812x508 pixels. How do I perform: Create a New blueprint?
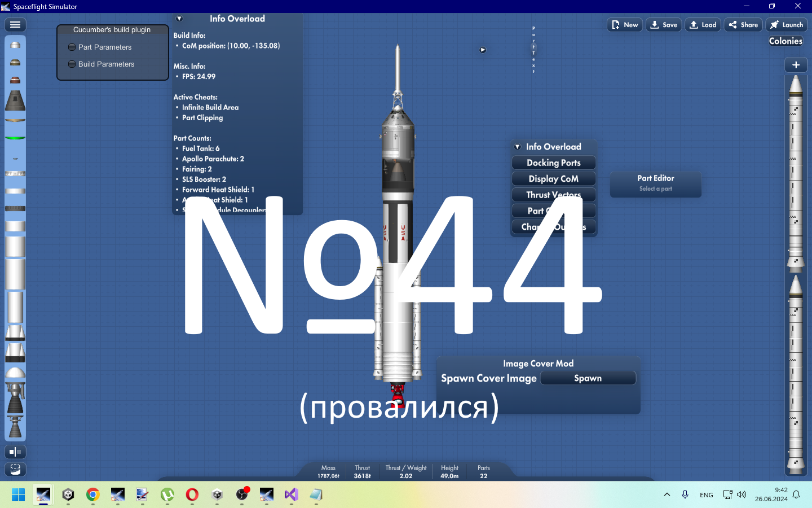click(x=625, y=25)
